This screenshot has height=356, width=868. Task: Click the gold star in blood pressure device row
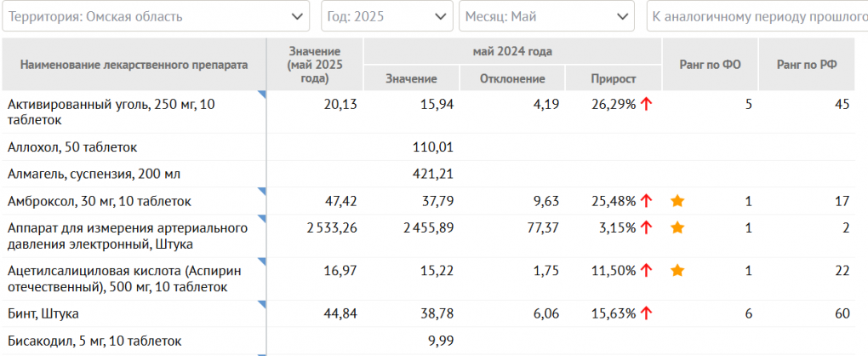point(677,227)
